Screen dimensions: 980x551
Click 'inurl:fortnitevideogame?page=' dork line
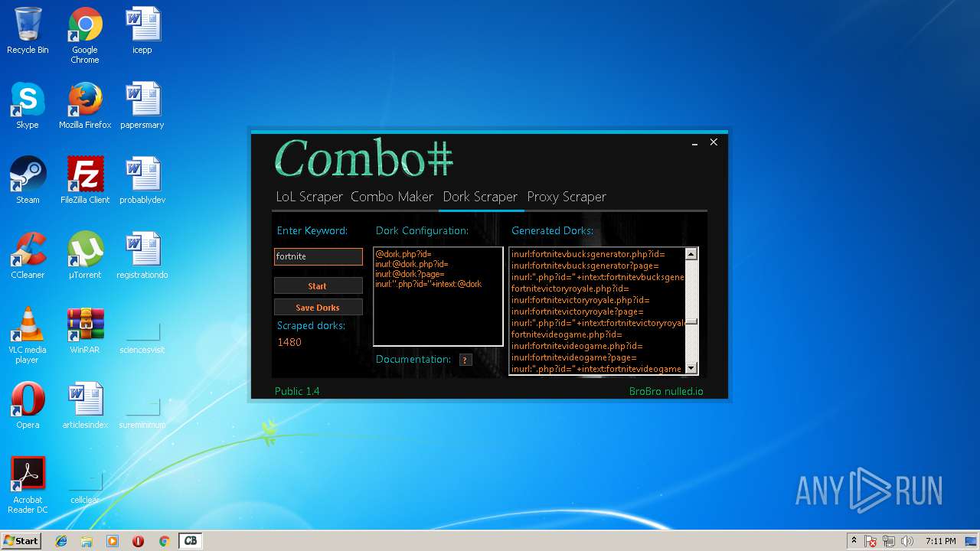573,357
